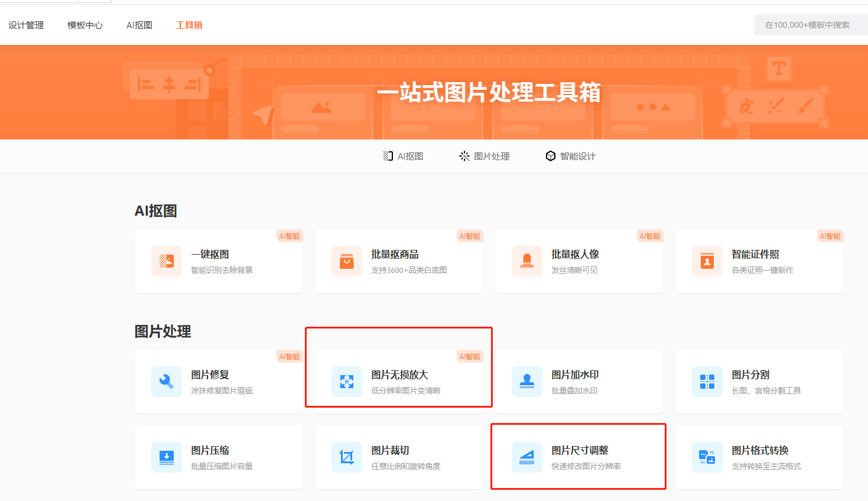Open the 图片分割 grid split icon
Viewport: 868px width, 501px height.
coord(707,382)
